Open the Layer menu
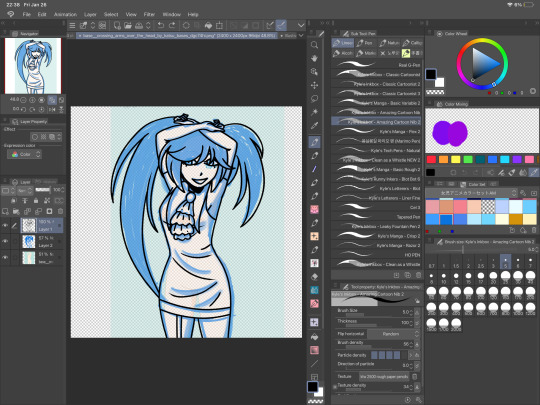Image resolution: width=540 pixels, height=405 pixels. (90, 14)
